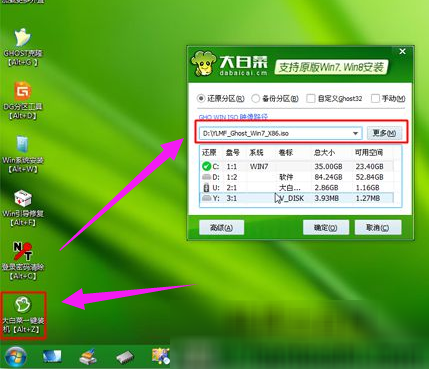Expand the image path dropdown arrow
This screenshot has height=369, width=429.
[355, 133]
